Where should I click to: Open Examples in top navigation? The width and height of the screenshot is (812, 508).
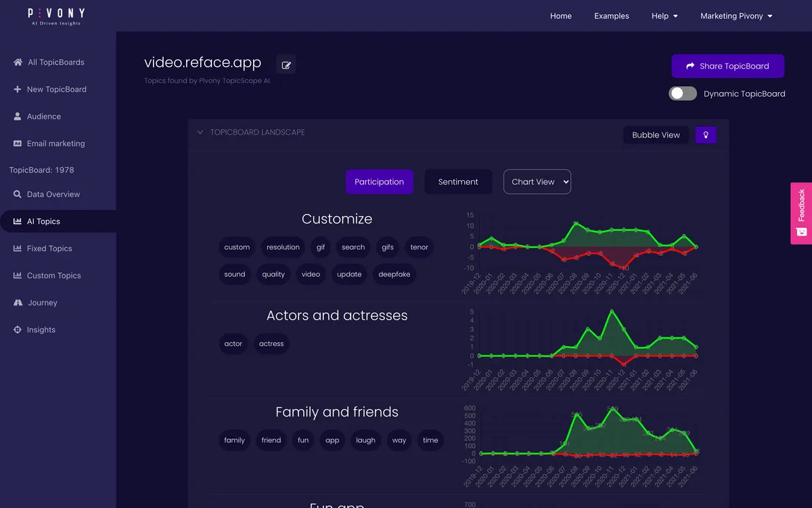click(x=612, y=16)
